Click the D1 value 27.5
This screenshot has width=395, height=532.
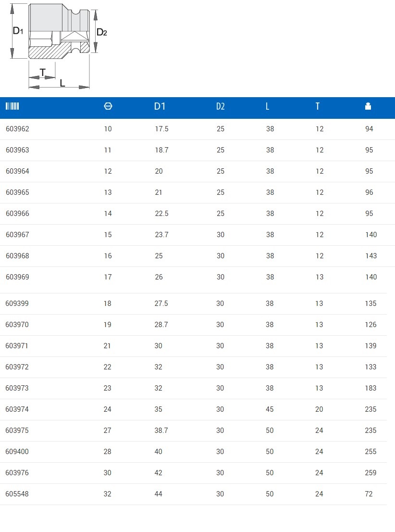click(161, 304)
